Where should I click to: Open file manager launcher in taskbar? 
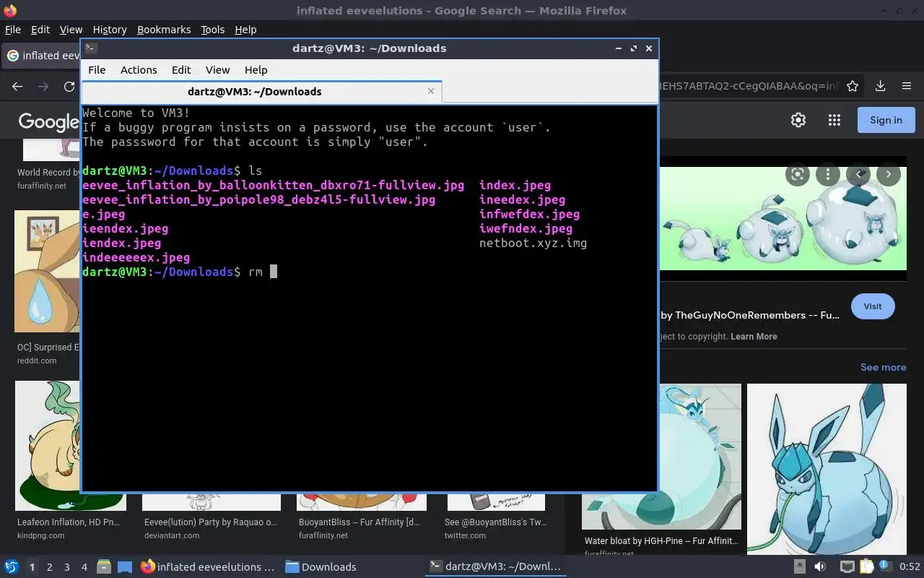click(x=103, y=566)
